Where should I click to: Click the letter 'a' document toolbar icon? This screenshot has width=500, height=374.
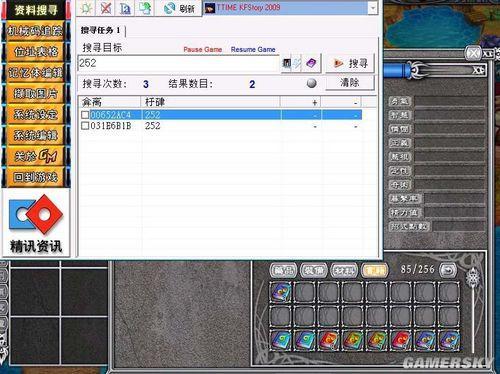tap(125, 8)
